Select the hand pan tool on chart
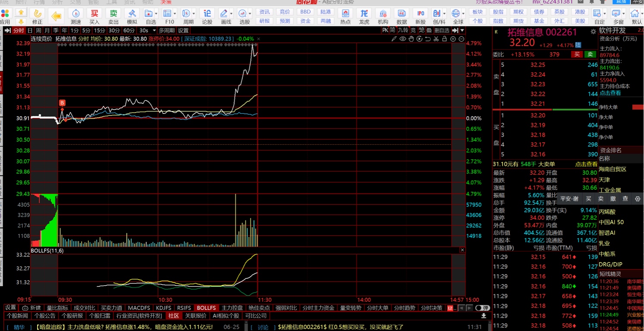The height and width of the screenshot is (331, 644). tap(411, 39)
